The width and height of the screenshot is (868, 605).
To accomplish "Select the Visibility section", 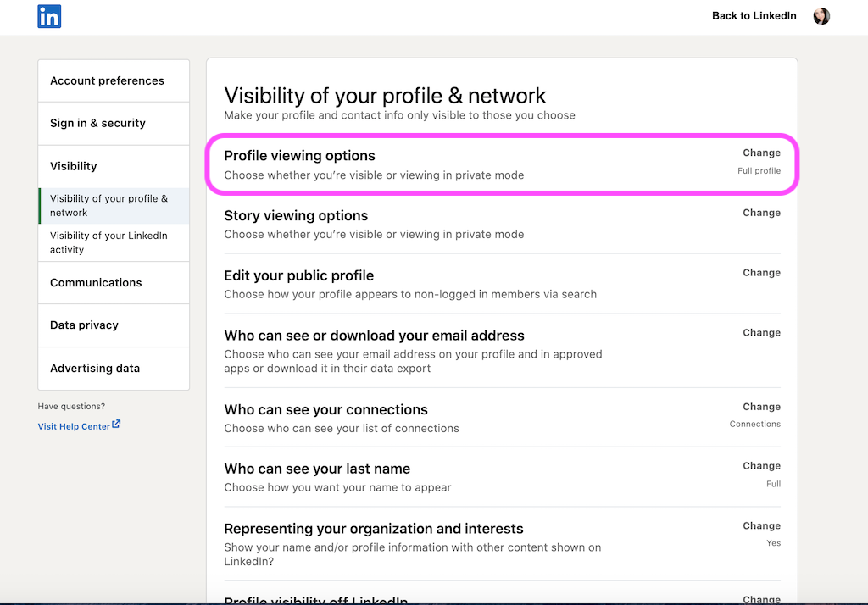I will [114, 167].
